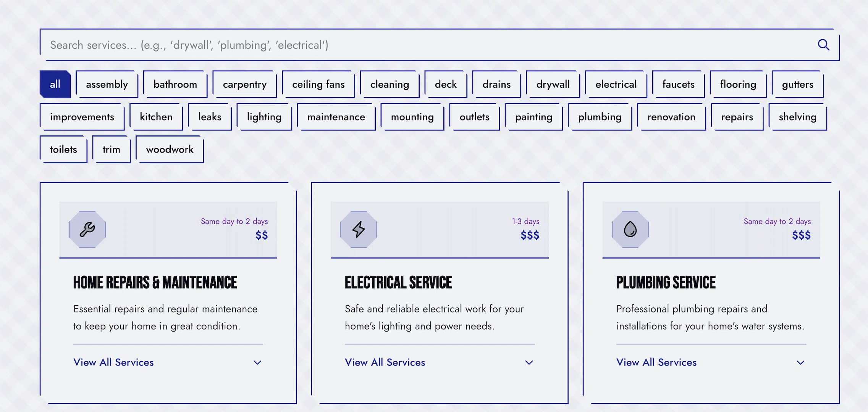Switch to the all category tab
The height and width of the screenshot is (412, 868).
tap(55, 84)
